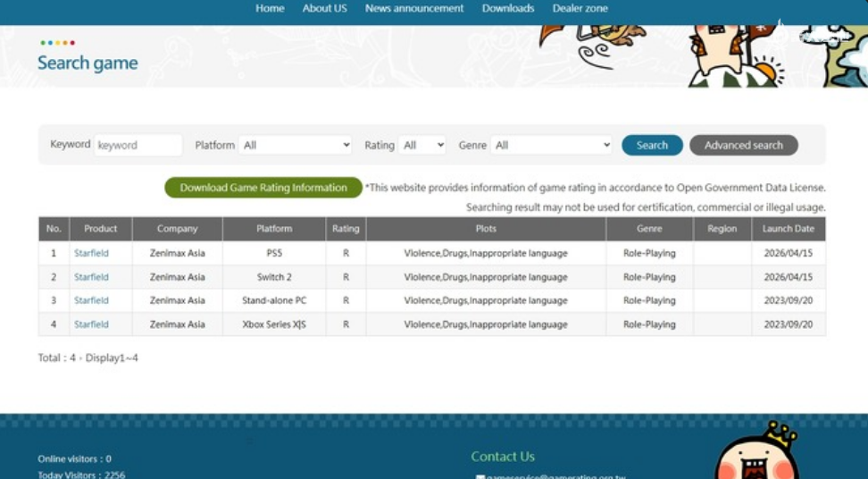Screen dimensions: 868x479
Task: Click R rating in row 3
Action: coord(346,300)
